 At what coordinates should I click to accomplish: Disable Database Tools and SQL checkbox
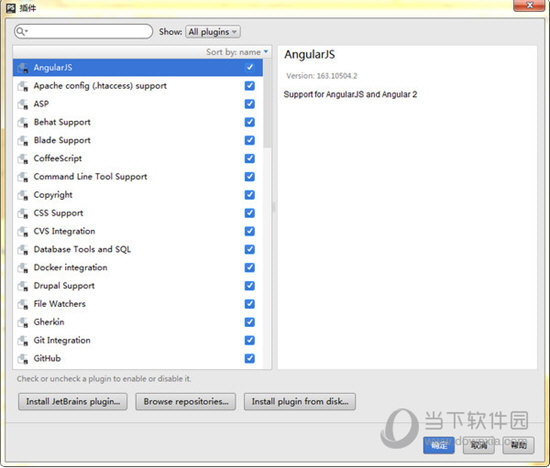250,249
